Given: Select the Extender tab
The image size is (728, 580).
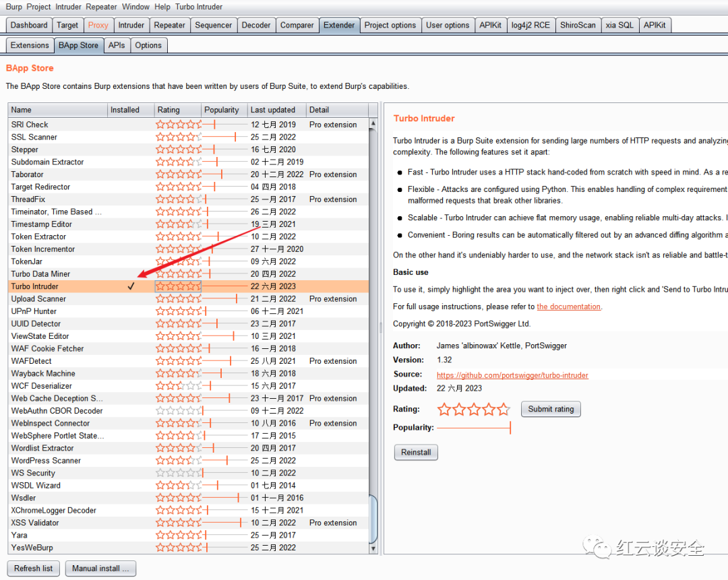Looking at the screenshot, I should (x=339, y=25).
